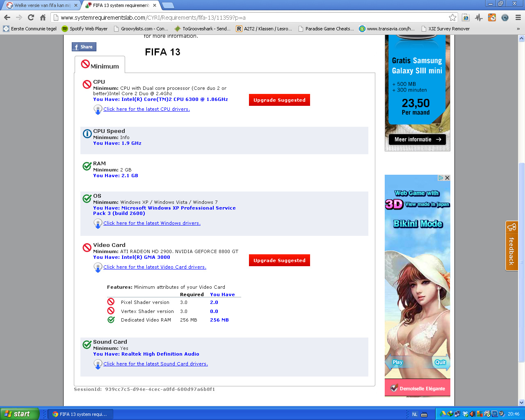Viewport: 525px width, 420px height.
Task: Bookmark this page with the star icon
Action: [x=452, y=17]
